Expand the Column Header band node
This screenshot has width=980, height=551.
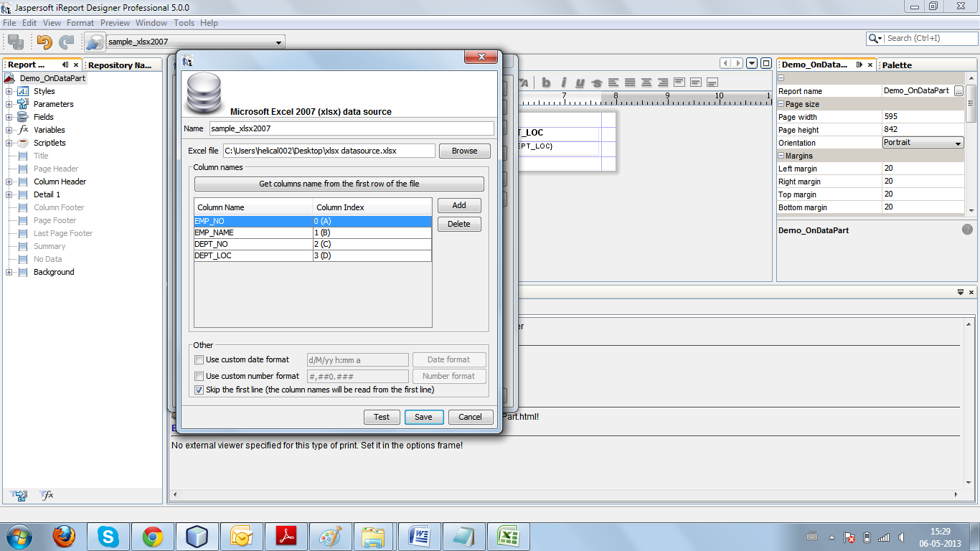coord(9,182)
